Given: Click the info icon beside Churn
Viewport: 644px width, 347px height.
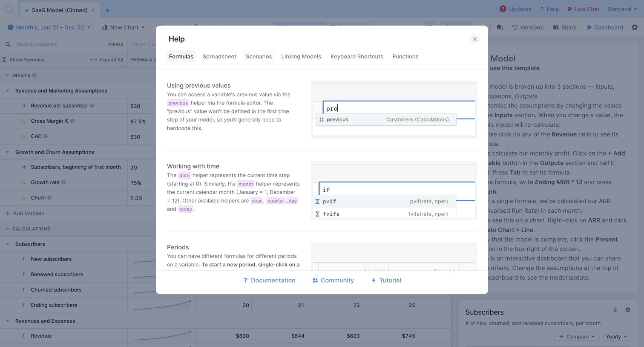Looking at the screenshot, I should [x=49, y=198].
